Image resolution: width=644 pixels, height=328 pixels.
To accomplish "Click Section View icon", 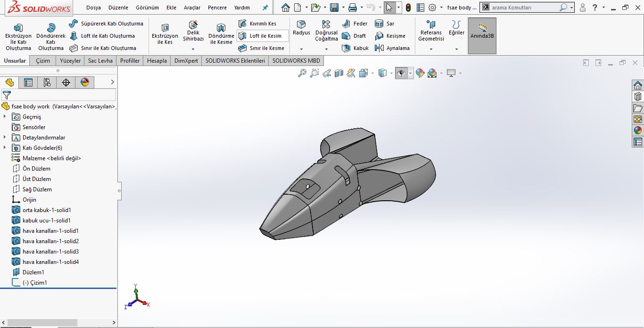I will (x=339, y=73).
